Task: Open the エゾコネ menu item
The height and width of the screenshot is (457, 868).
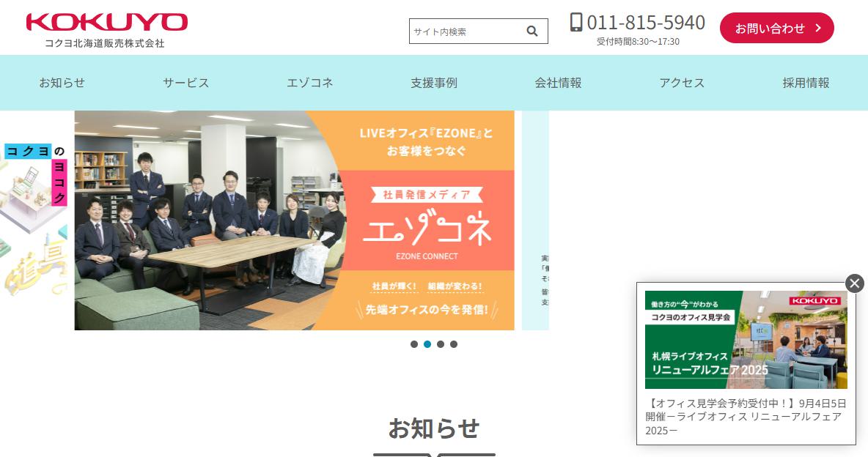Action: [310, 83]
